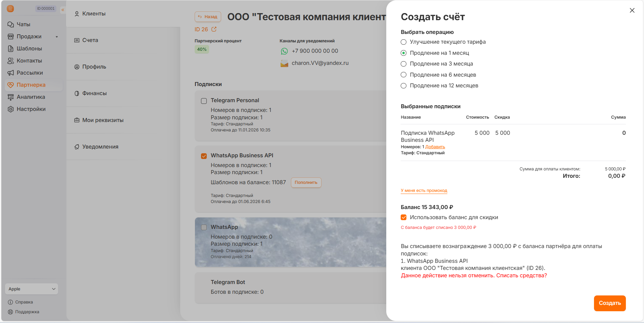Viewport: 644px width, 323px height.
Task: Click the WhatsApp notification channel icon
Action: [x=284, y=51]
